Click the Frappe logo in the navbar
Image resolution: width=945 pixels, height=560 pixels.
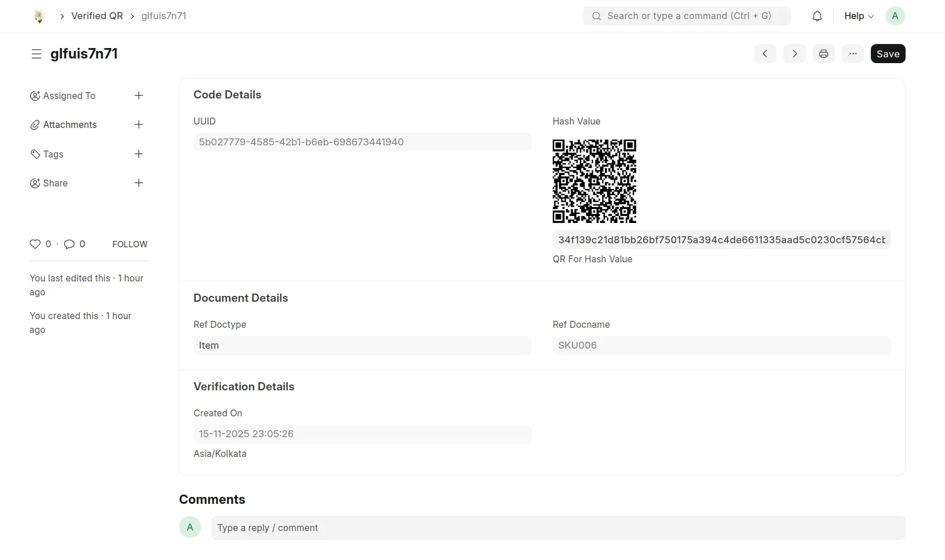point(39,16)
